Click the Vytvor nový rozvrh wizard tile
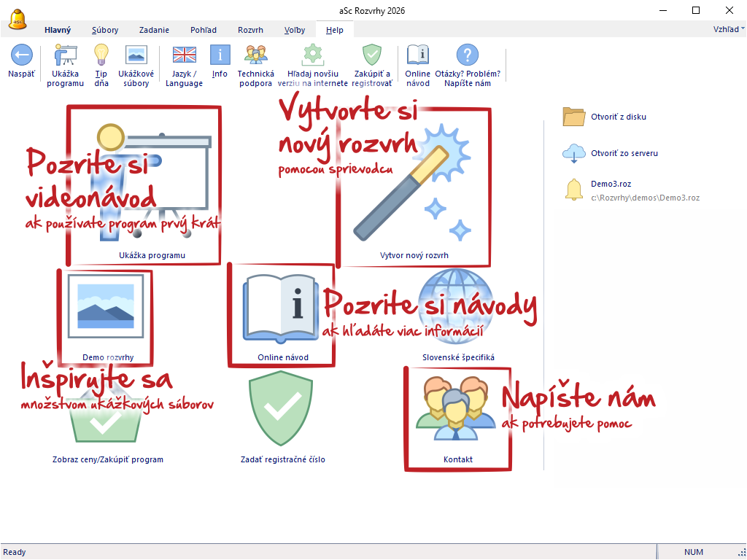Image resolution: width=747 pixels, height=560 pixels. pyautogui.click(x=414, y=190)
